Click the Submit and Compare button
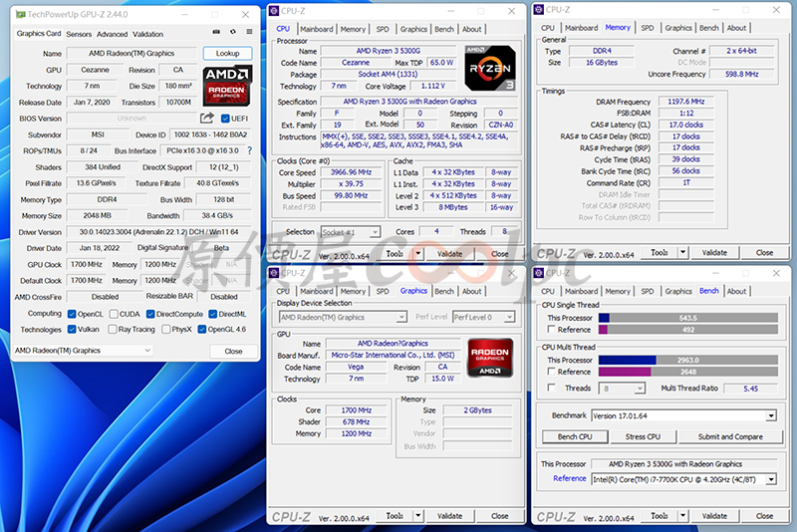Screen dimensions: 797x532 (730, 436)
